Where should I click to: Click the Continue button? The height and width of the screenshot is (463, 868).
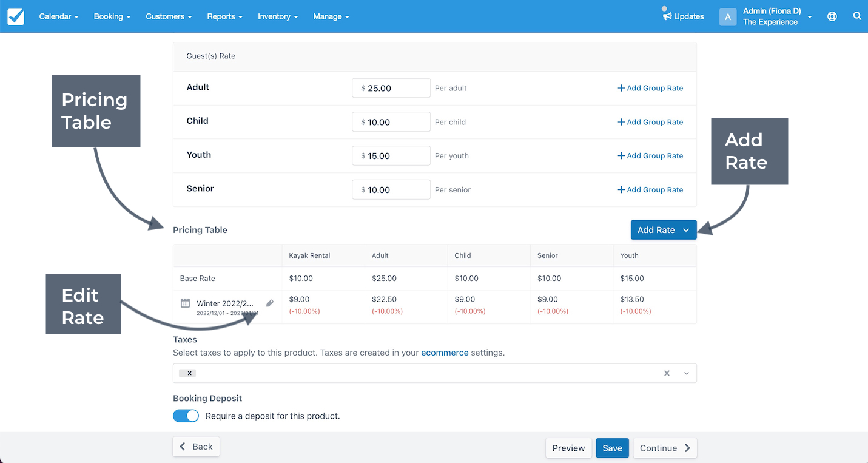click(x=665, y=448)
